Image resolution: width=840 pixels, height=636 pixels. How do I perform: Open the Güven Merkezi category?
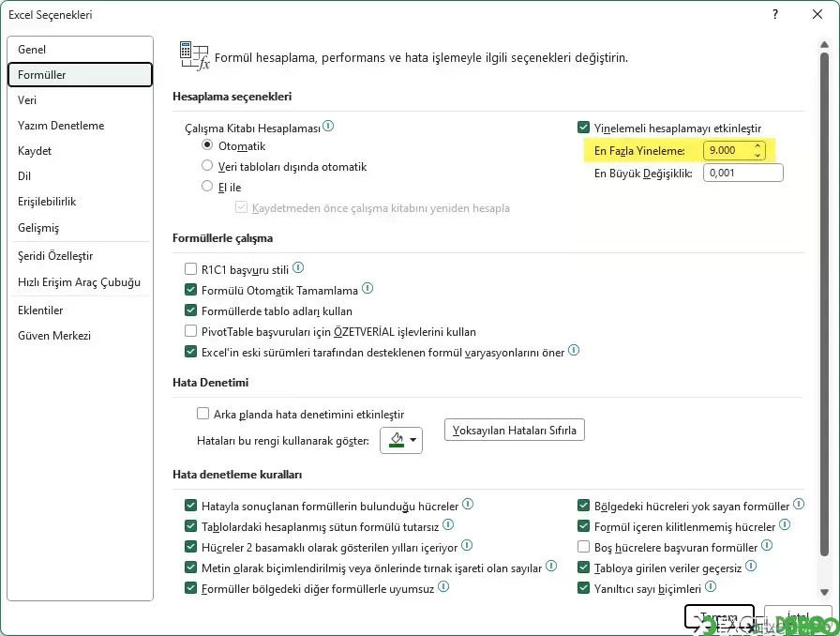click(81, 335)
